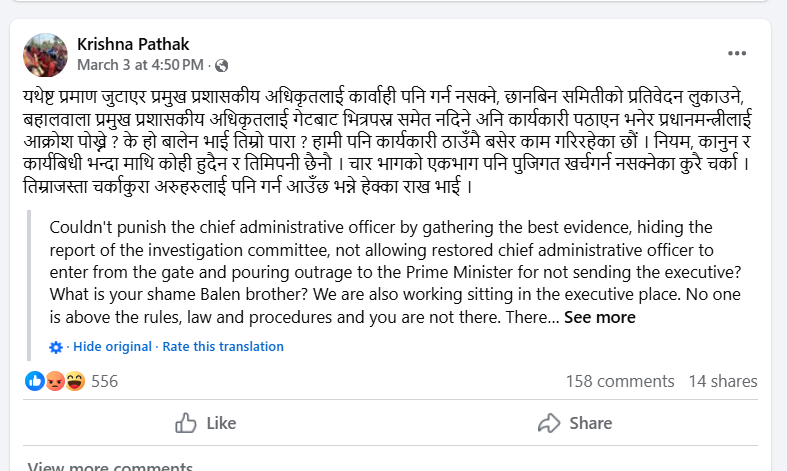Click the Haha reaction icon
Screen dimensions: 787x471
point(74,381)
